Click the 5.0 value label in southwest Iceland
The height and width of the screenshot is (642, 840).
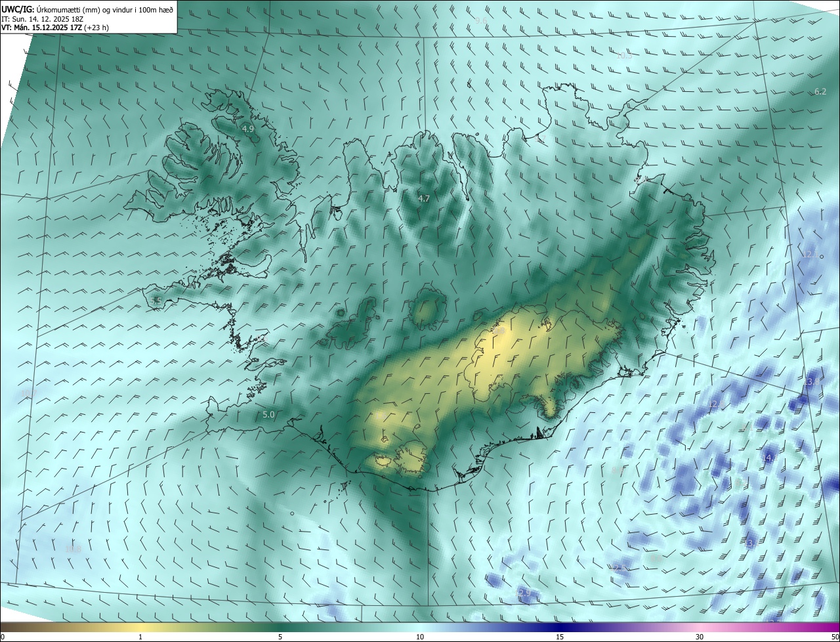[268, 415]
